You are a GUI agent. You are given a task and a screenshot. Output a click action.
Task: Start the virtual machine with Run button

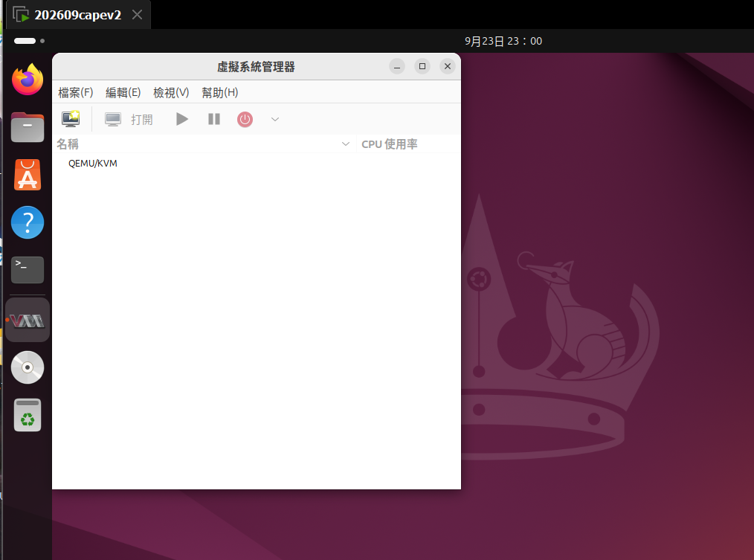click(181, 119)
